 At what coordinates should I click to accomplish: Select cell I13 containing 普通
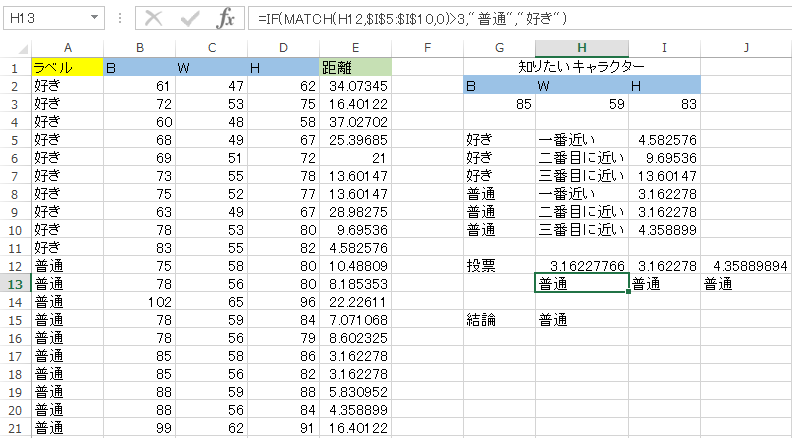pyautogui.click(x=665, y=284)
